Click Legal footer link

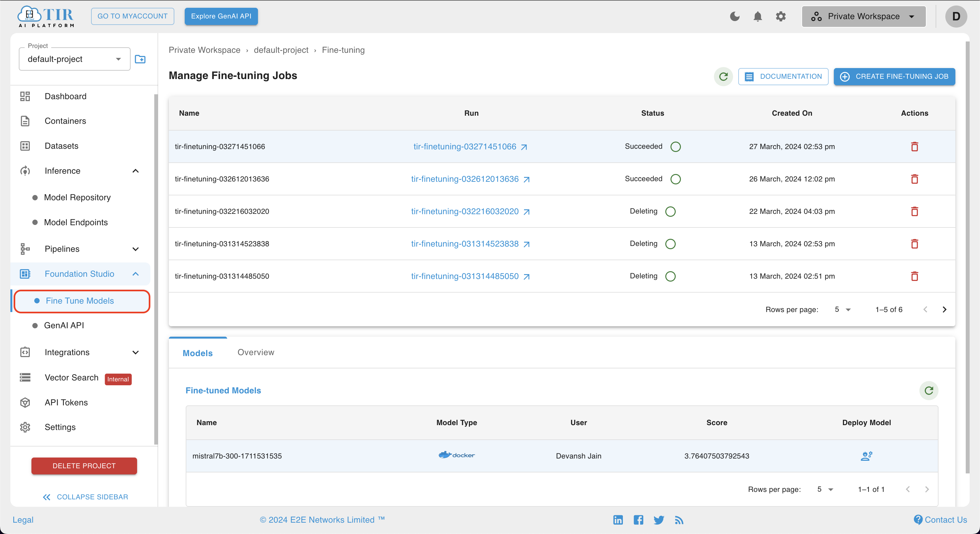click(x=23, y=519)
